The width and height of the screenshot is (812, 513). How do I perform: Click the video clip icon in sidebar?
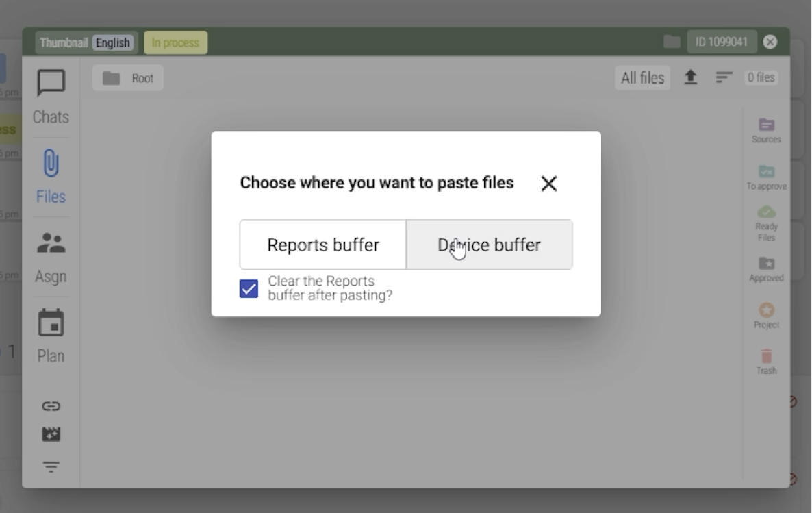(x=51, y=435)
